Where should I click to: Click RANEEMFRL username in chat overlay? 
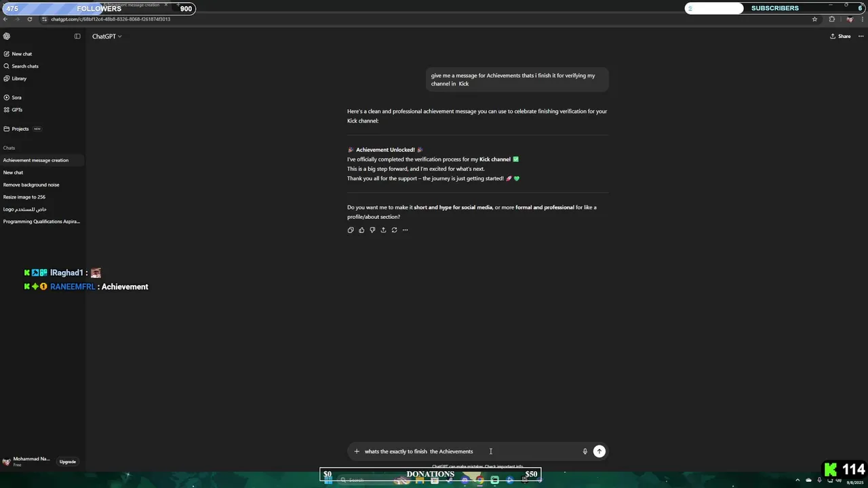click(73, 287)
